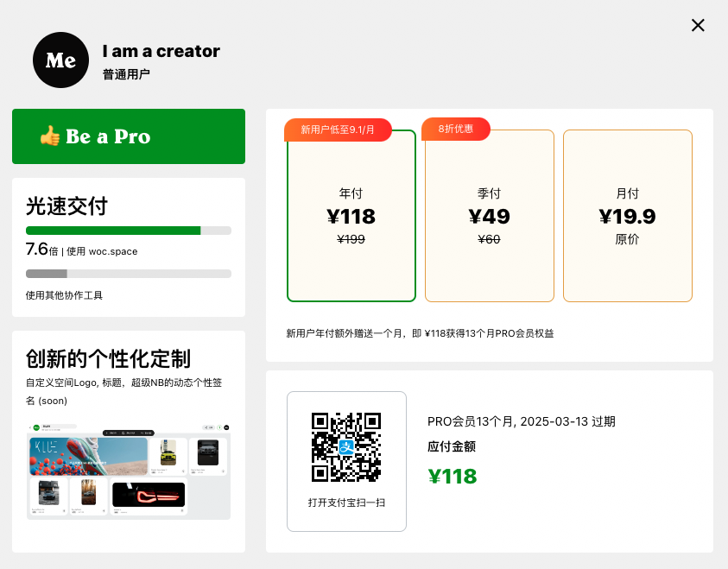Click the Alipay payment QR code
The image size is (728, 569).
pos(346,447)
